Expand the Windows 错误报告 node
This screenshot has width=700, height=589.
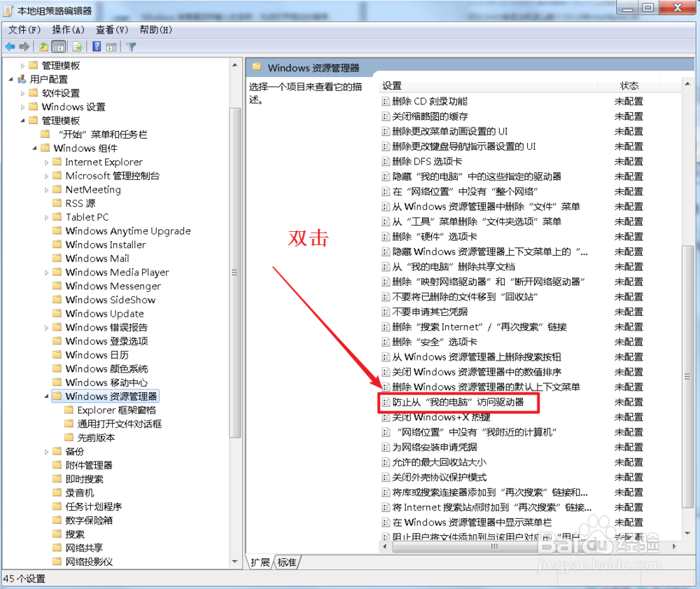[46, 328]
